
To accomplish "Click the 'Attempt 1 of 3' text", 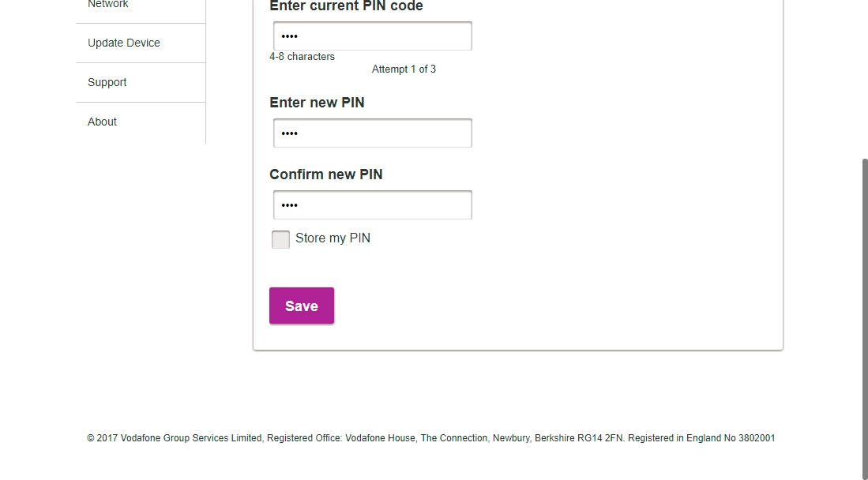I will coord(404,69).
